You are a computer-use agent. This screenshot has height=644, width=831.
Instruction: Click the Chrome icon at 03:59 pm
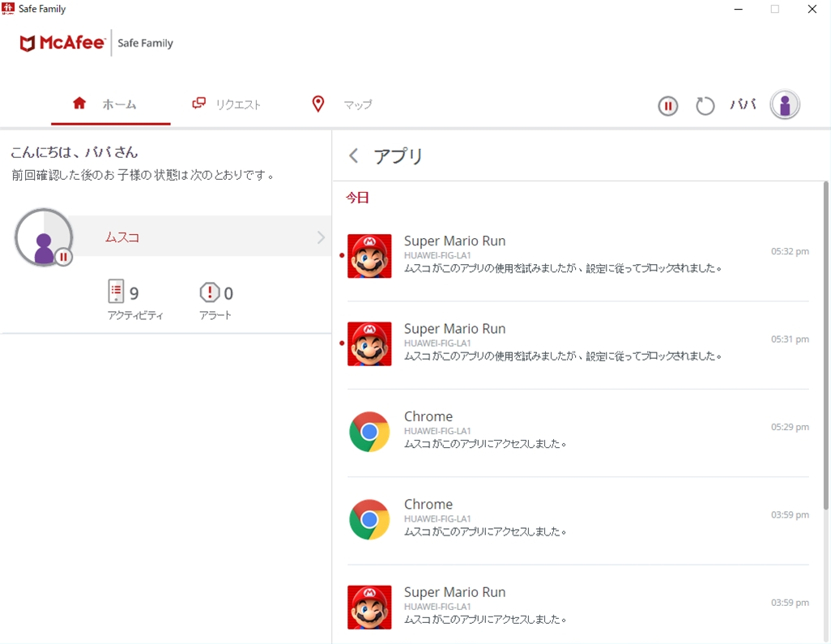click(369, 519)
